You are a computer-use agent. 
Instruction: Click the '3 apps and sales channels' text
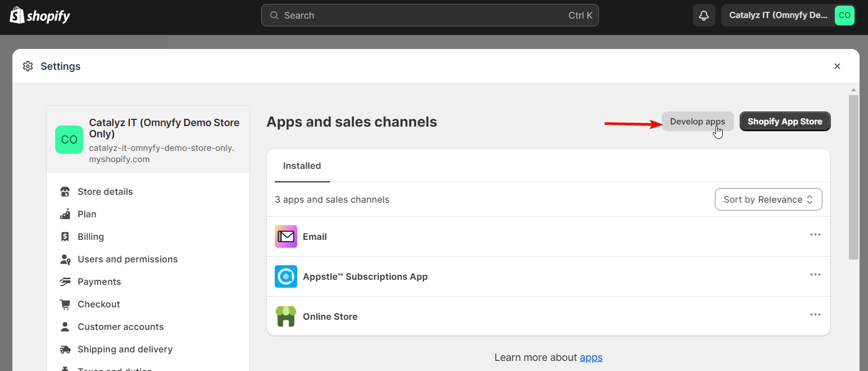pyautogui.click(x=332, y=199)
